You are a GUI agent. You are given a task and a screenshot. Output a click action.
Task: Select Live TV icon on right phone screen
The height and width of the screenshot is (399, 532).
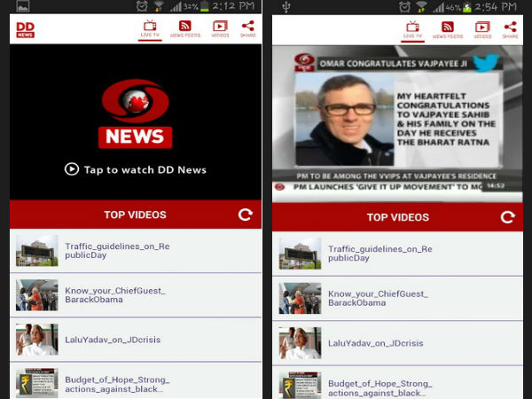(x=412, y=30)
